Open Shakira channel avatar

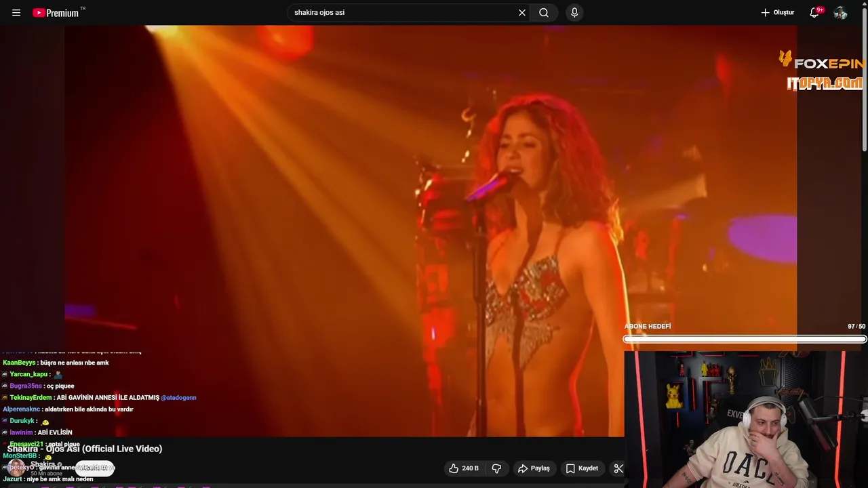[16, 468]
